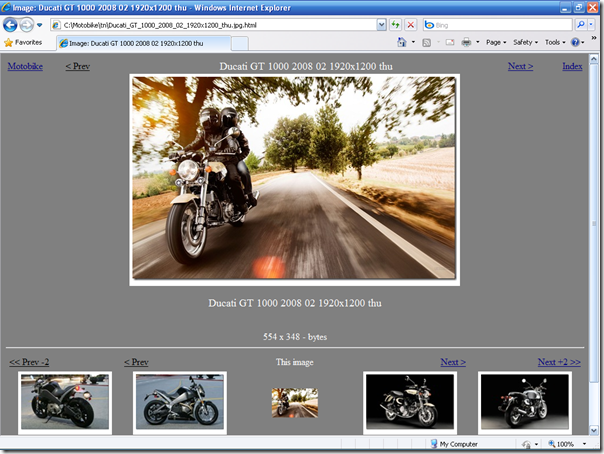Expand the Print options dropdown arrow
The width and height of the screenshot is (604, 454).
[478, 42]
